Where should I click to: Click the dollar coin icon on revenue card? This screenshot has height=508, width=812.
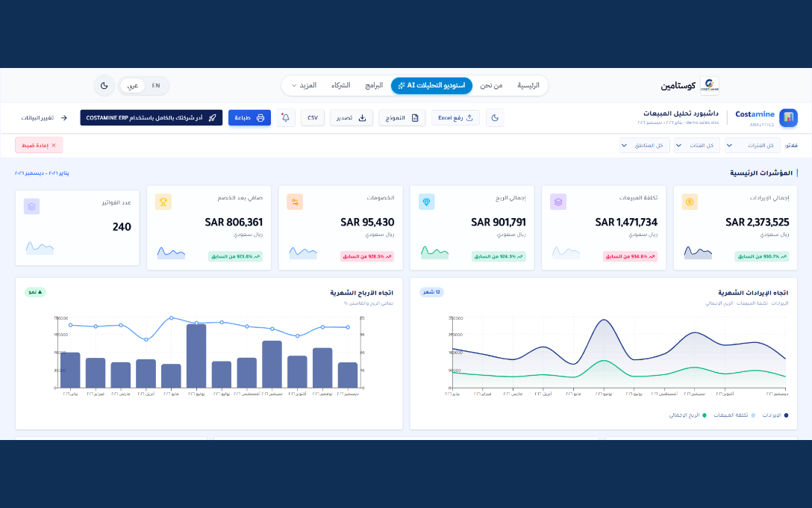(x=690, y=202)
